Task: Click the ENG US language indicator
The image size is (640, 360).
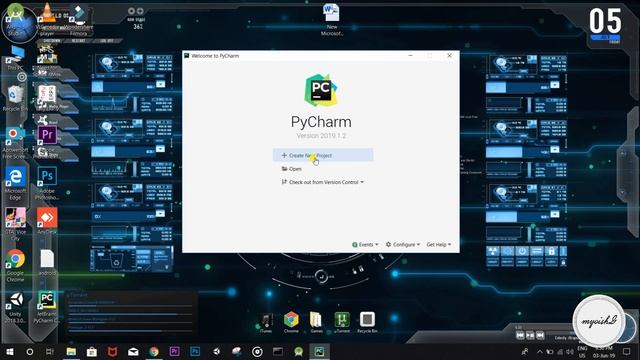Action: (582, 352)
